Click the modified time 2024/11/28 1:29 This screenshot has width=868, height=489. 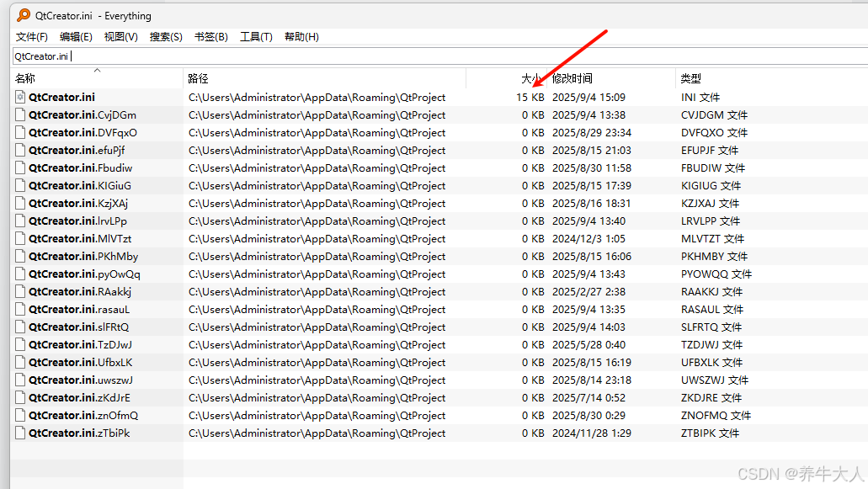coord(592,433)
